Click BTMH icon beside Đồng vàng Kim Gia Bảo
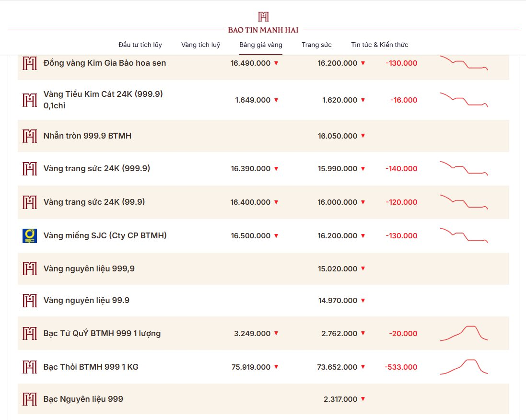The height and width of the screenshot is (420, 526). [x=30, y=63]
